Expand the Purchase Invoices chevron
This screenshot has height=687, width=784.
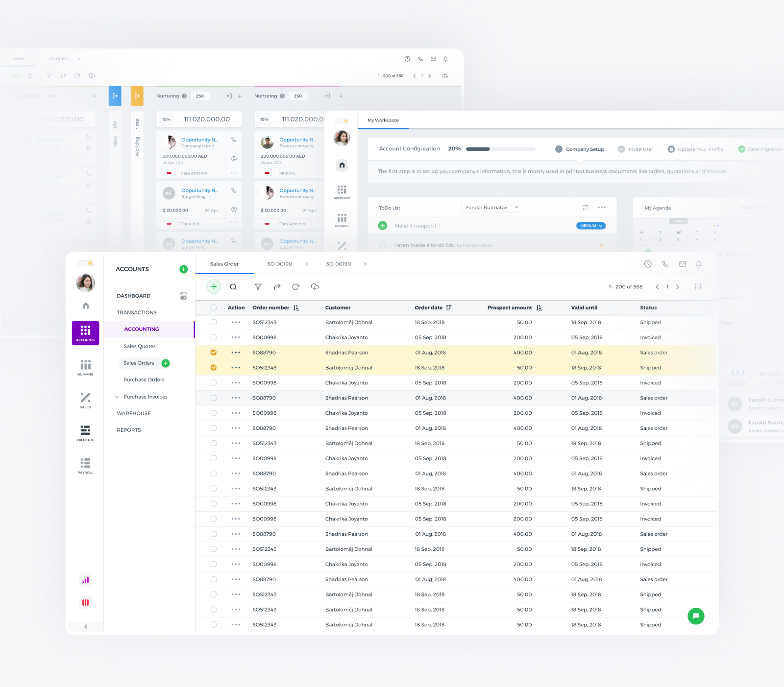[117, 397]
